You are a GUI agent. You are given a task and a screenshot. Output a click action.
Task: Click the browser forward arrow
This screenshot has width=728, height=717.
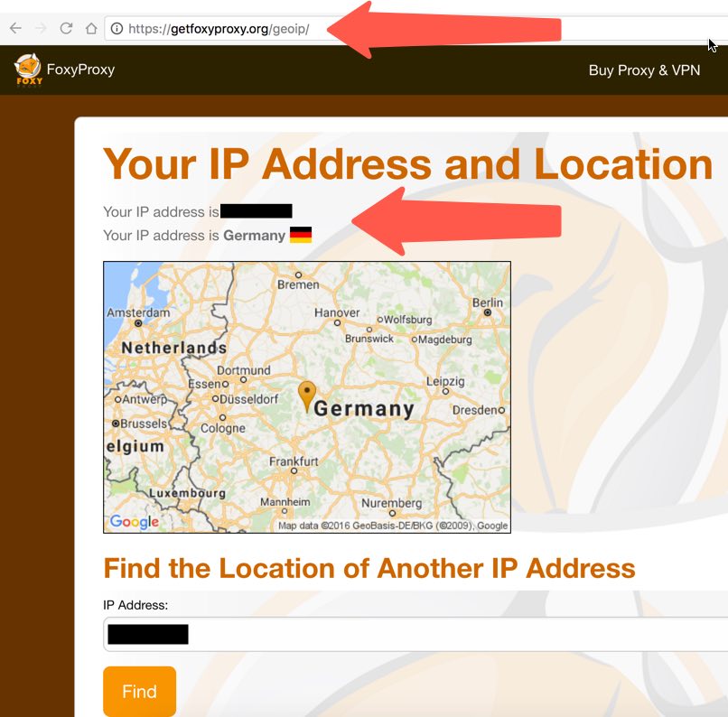tap(41, 28)
